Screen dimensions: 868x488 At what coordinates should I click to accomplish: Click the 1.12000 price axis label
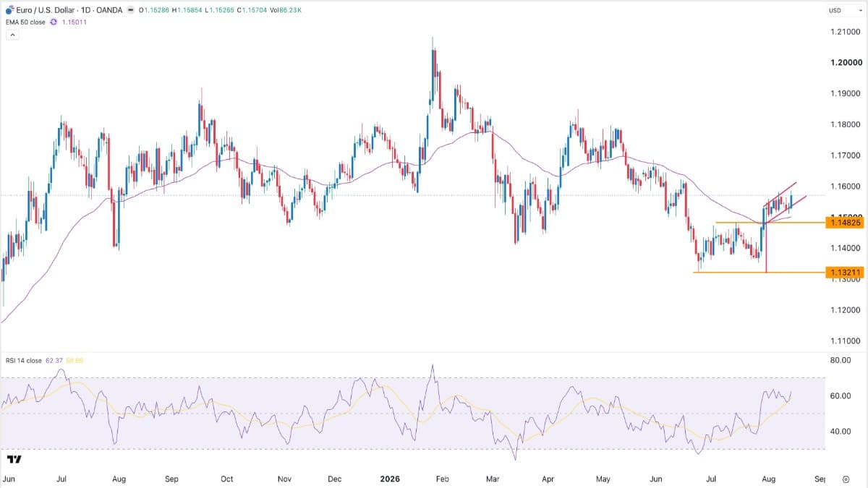click(x=844, y=310)
